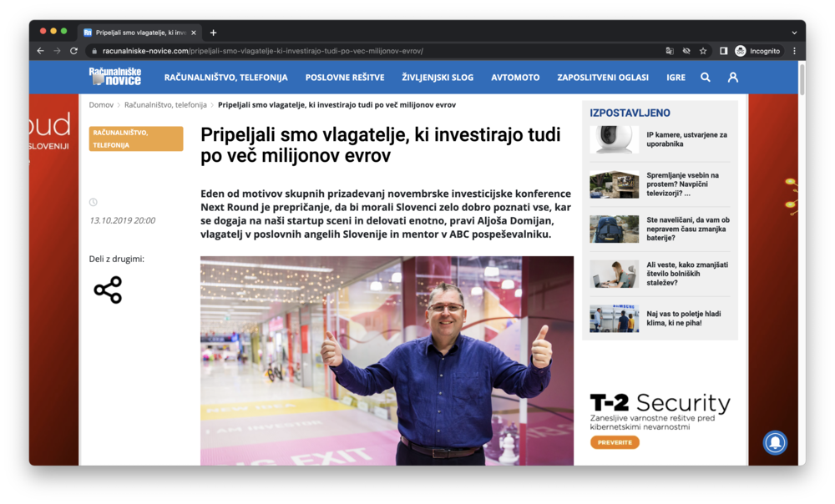835x504 pixels.
Task: Select the Avtomoto menu item
Action: [x=515, y=78]
